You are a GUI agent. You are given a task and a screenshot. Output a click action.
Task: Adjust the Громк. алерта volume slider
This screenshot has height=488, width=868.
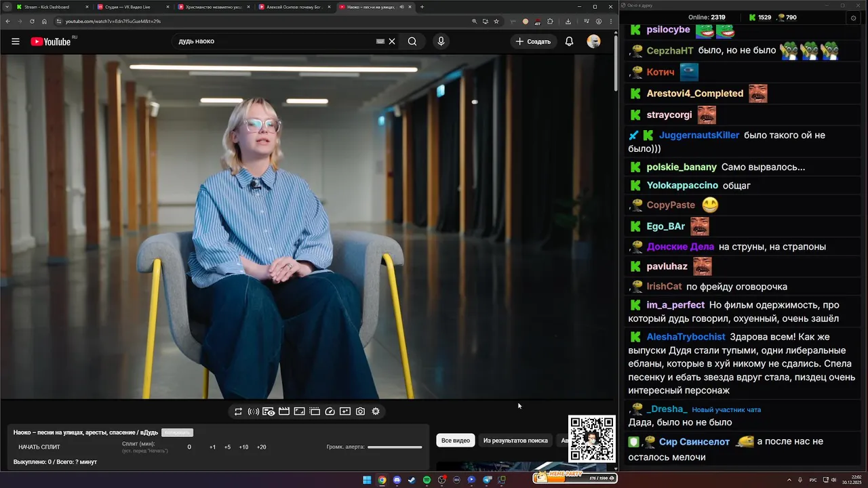(x=395, y=447)
